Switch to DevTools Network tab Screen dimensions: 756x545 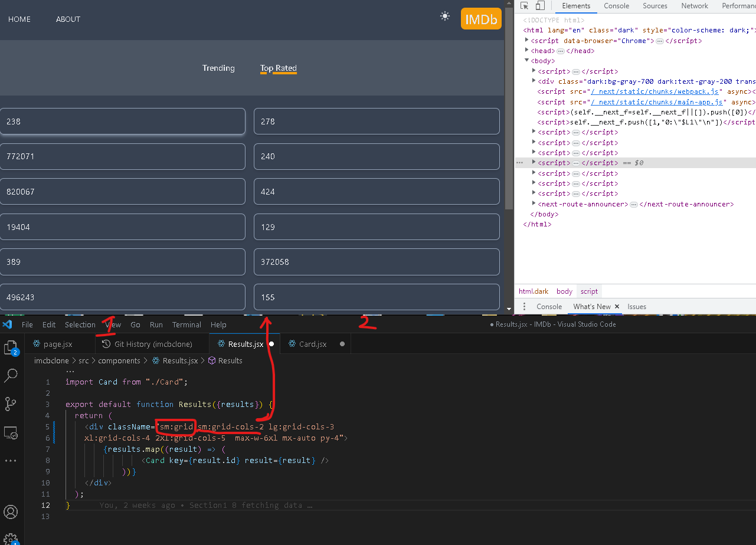(695, 6)
